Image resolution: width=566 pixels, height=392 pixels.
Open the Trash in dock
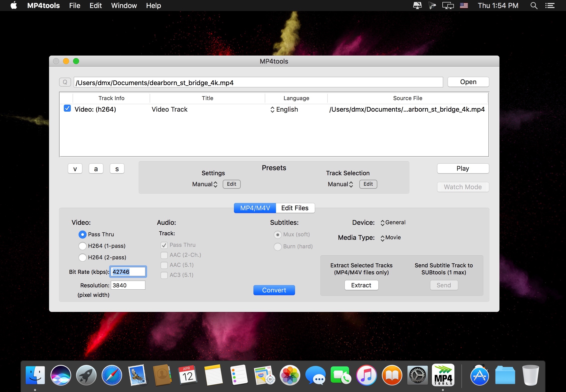pyautogui.click(x=530, y=375)
